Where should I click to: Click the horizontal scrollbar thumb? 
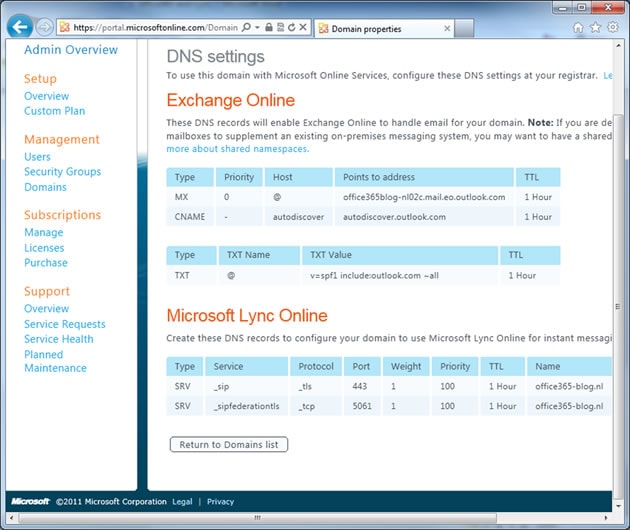click(257, 518)
